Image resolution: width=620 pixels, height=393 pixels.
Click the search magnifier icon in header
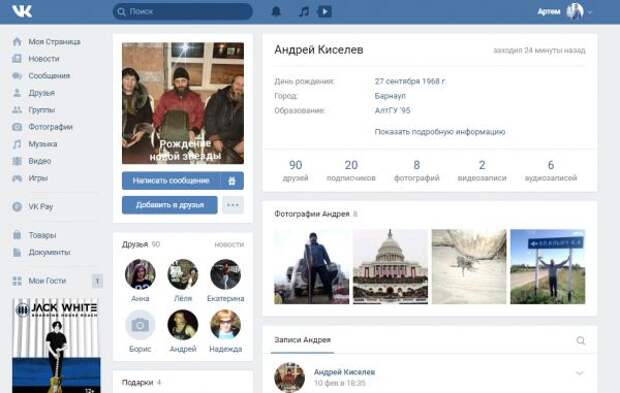pyautogui.click(x=121, y=11)
